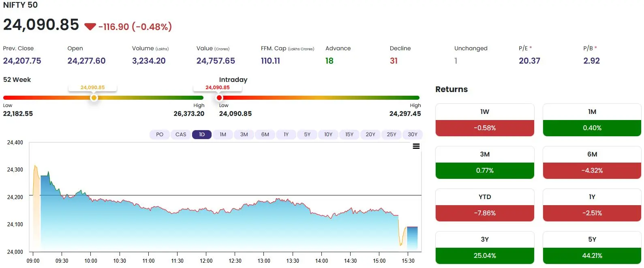
Task: Switch chart to 6M range
Action: click(265, 135)
